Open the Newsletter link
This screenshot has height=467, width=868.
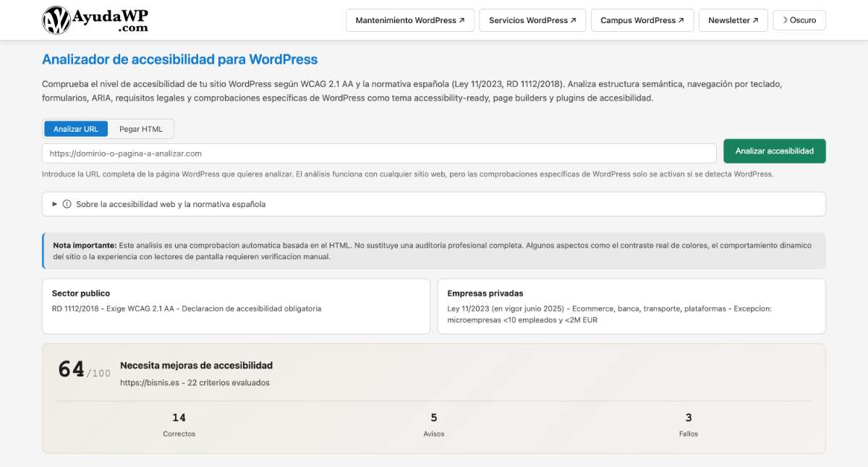pyautogui.click(x=733, y=20)
